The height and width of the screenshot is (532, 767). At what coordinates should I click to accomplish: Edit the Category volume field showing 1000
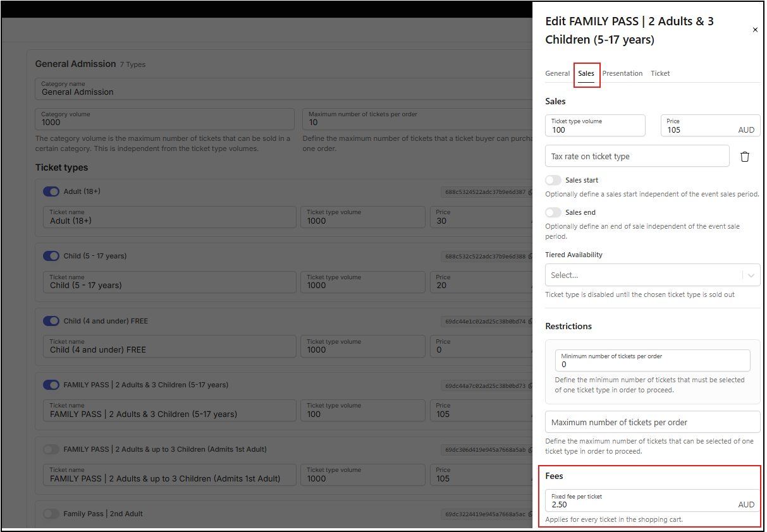pyautogui.click(x=165, y=119)
